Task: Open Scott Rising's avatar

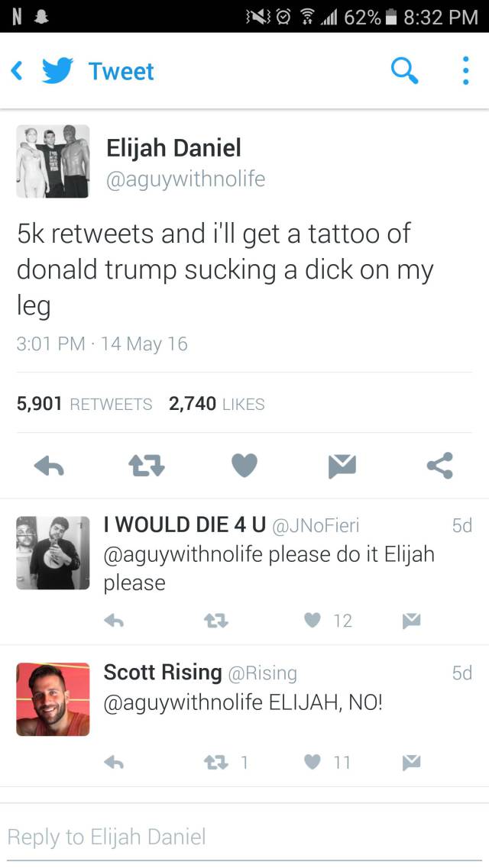Action: [53, 699]
